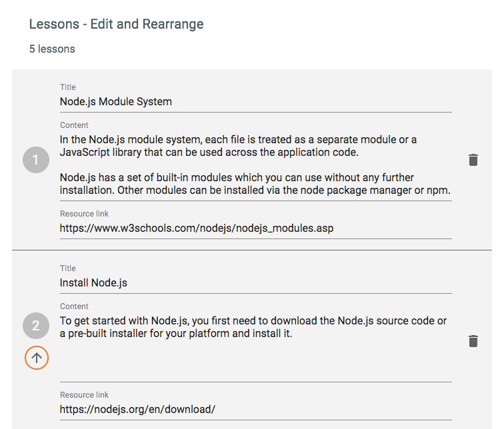504x429 pixels.
Task: Click the Content label of lesson 1
Action: pyautogui.click(x=74, y=125)
